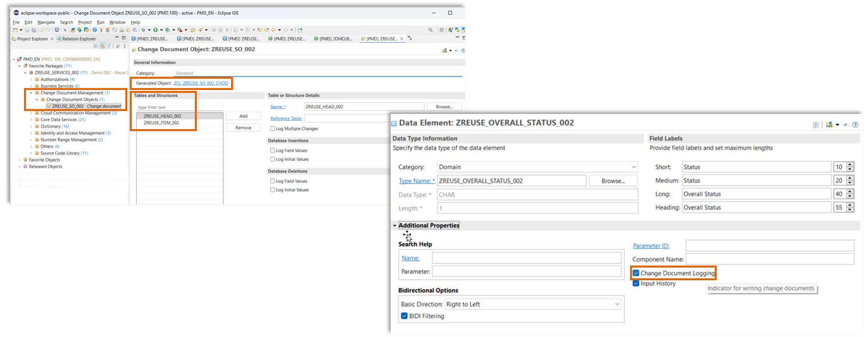The height and width of the screenshot is (337, 868).
Task: Open generated object ZCL_ZREUSE_SO_002_CHDO link
Action: point(201,83)
